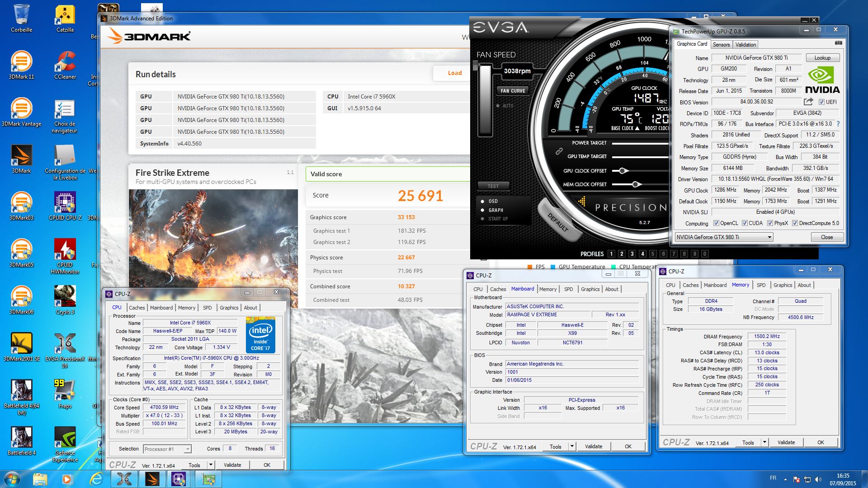Open Configuration de la Livebox icon
Screen dimensions: 868x488
65,163
